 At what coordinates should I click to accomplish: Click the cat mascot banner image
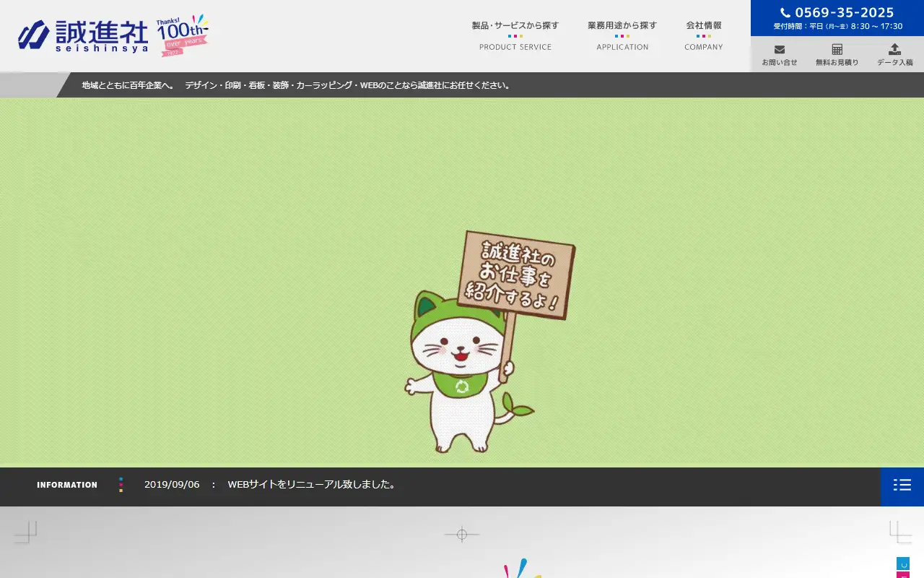(x=462, y=282)
